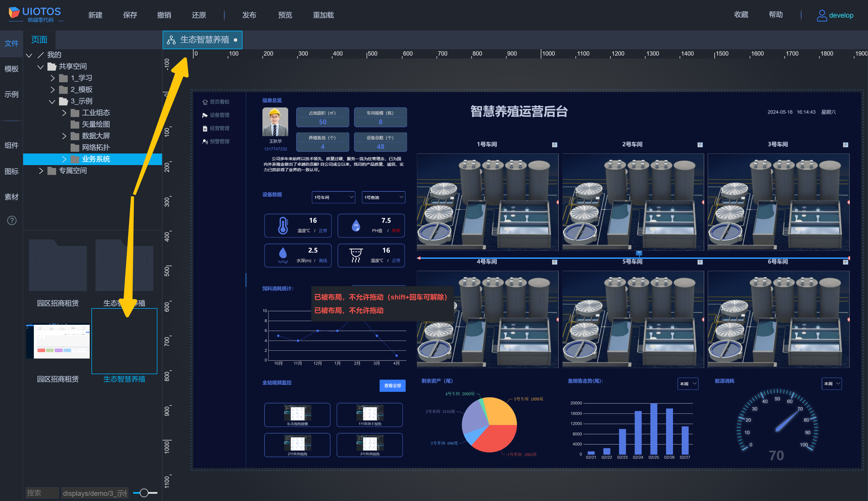Click the develop user profile icon
Image resolution: width=868 pixels, height=501 pixels.
[822, 15]
